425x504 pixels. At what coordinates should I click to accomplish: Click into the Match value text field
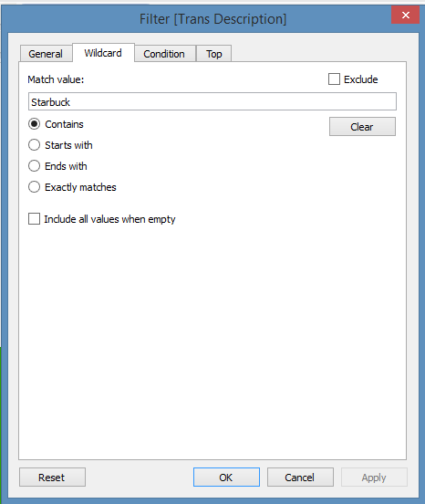click(x=212, y=102)
